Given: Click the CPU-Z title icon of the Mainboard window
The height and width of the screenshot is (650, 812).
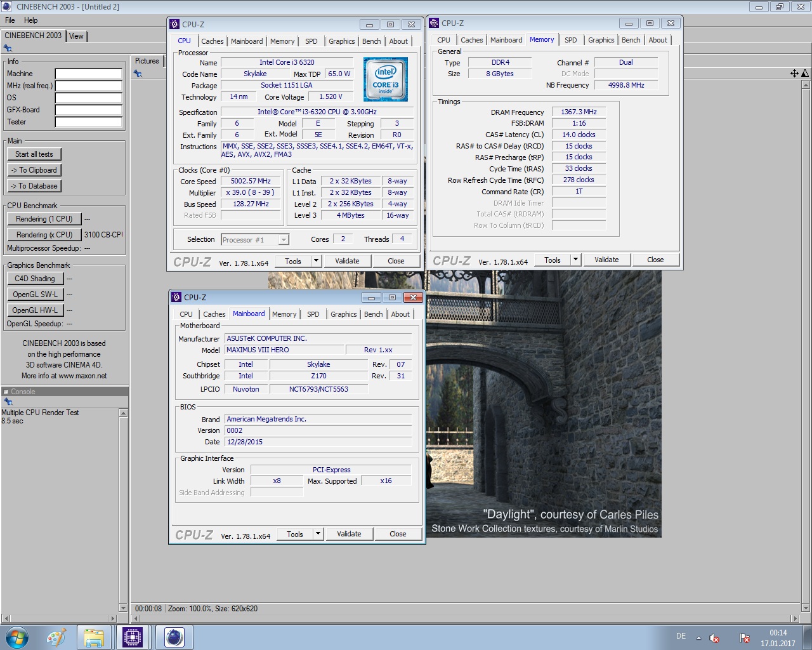Looking at the screenshot, I should pos(176,297).
